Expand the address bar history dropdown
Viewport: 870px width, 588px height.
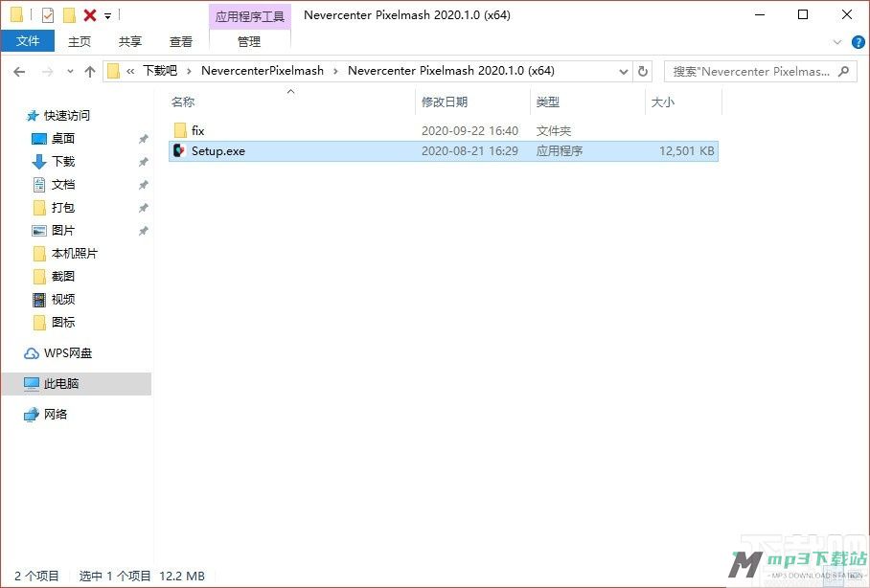coord(624,72)
